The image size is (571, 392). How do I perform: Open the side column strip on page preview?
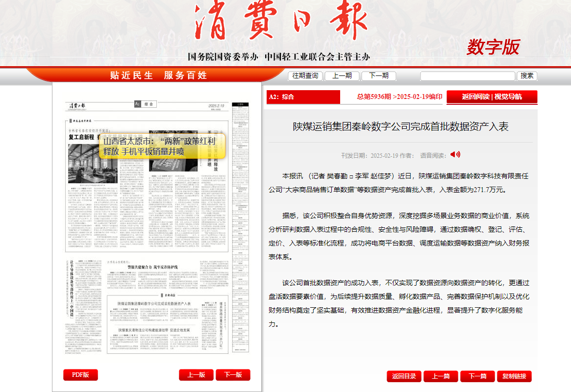tap(240, 227)
